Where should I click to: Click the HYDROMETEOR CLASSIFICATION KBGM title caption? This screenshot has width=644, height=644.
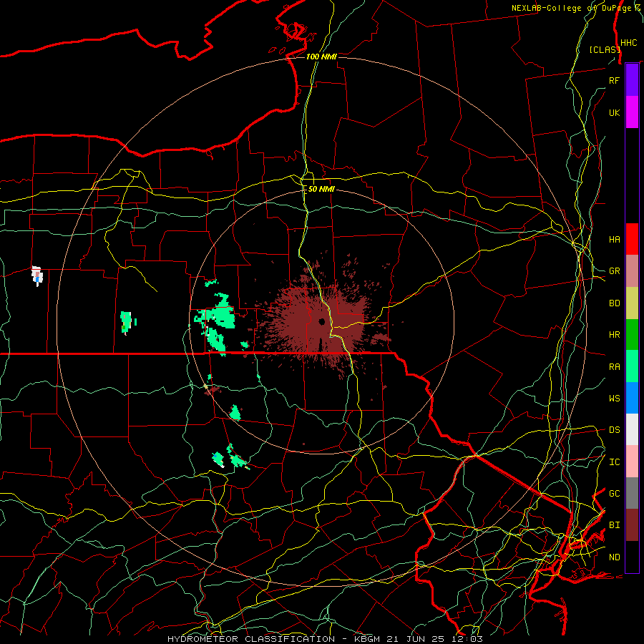click(325, 639)
